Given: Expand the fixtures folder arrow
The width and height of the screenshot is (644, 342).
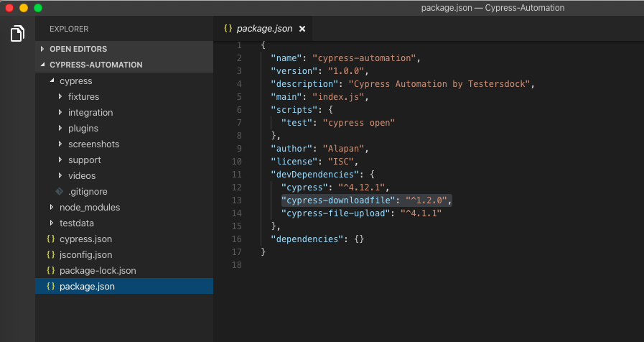Looking at the screenshot, I should click(60, 96).
